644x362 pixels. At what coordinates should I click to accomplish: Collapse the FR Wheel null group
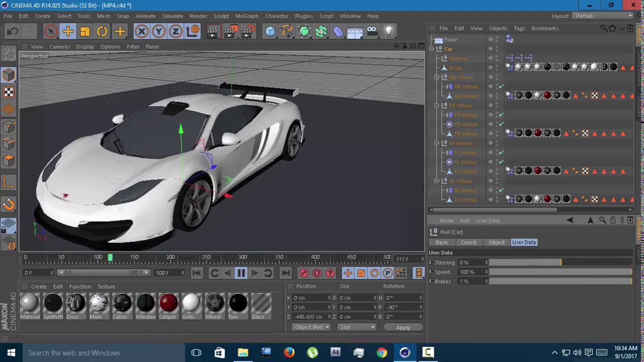pos(437,106)
